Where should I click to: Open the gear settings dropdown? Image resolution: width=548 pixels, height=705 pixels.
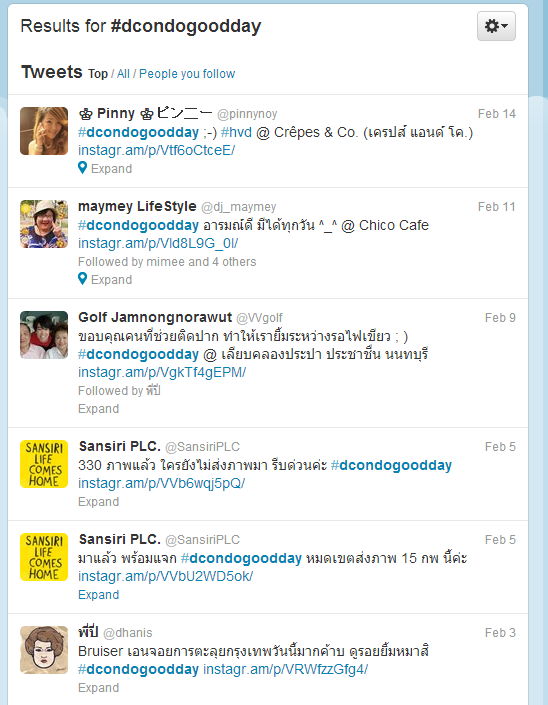496,26
